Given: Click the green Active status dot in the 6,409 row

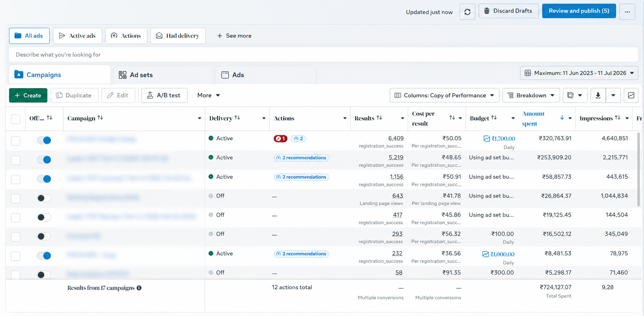Looking at the screenshot, I should click(211, 138).
